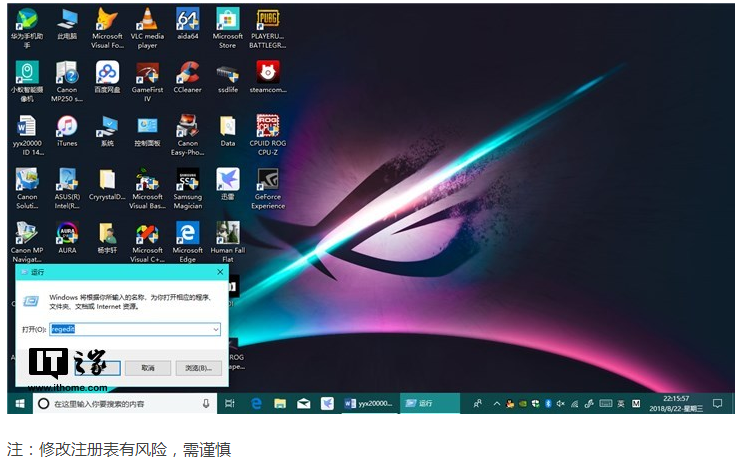Select the PLAYERUNKNOWN'S BATTLEGROUNDS desktop icon
This screenshot has width=741, height=471.
(x=267, y=28)
